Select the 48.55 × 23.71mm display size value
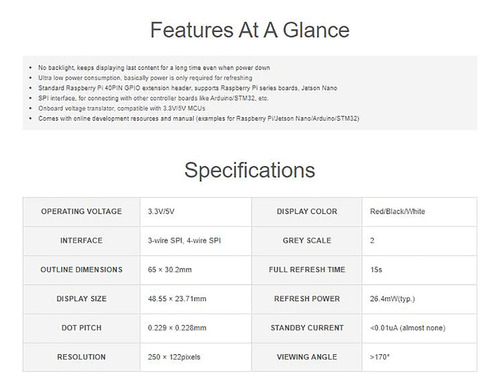500x390 pixels. click(177, 299)
